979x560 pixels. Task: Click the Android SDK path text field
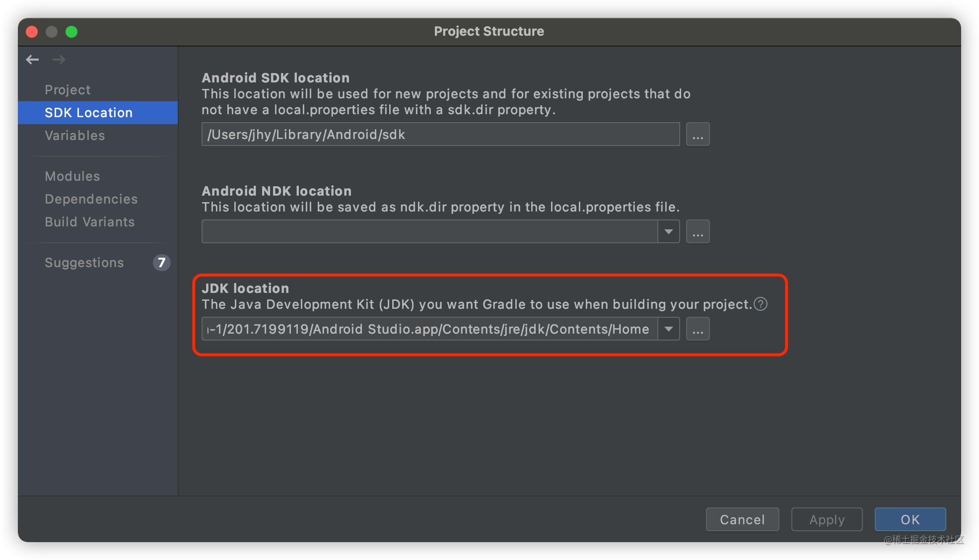440,135
